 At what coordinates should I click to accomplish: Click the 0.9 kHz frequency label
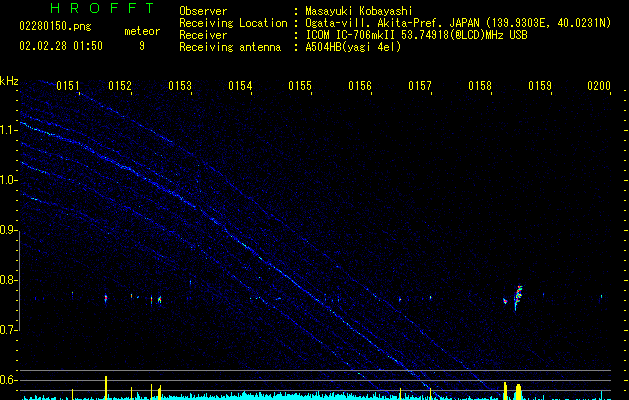(x=9, y=230)
